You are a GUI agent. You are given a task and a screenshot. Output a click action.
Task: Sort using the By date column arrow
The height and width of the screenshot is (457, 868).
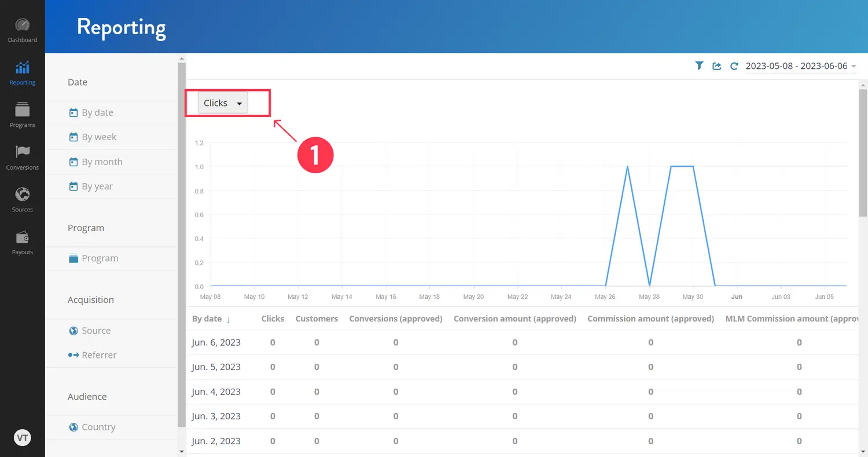click(228, 319)
